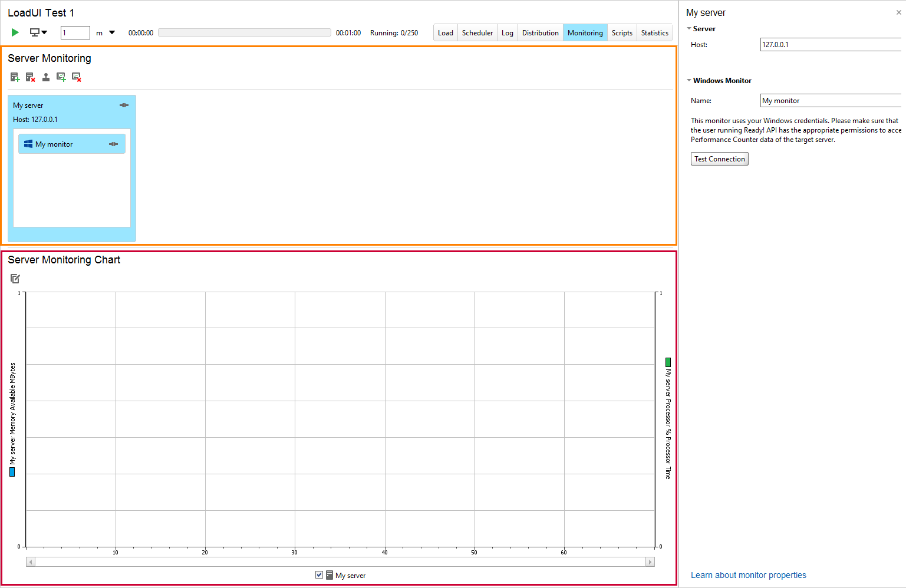906x588 pixels.
Task: Collapse the Windows Monitor section
Action: coord(688,80)
